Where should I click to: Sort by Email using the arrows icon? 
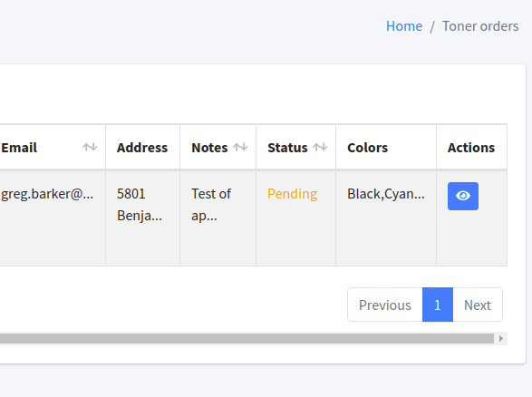90,147
